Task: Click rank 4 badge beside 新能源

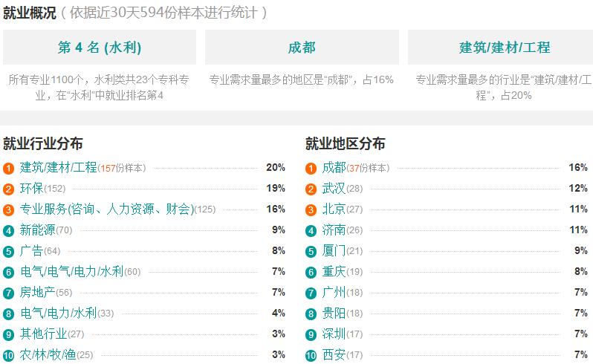Action: pos(8,230)
